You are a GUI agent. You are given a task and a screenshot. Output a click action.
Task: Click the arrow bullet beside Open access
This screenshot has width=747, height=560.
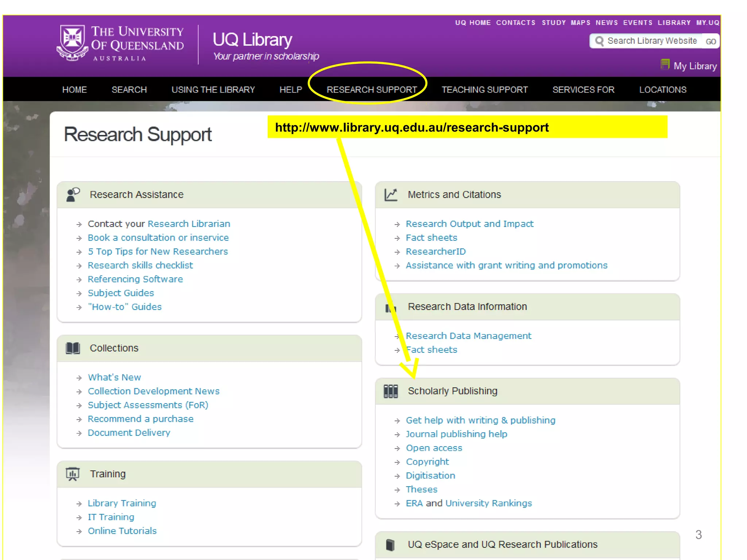pyautogui.click(x=397, y=448)
